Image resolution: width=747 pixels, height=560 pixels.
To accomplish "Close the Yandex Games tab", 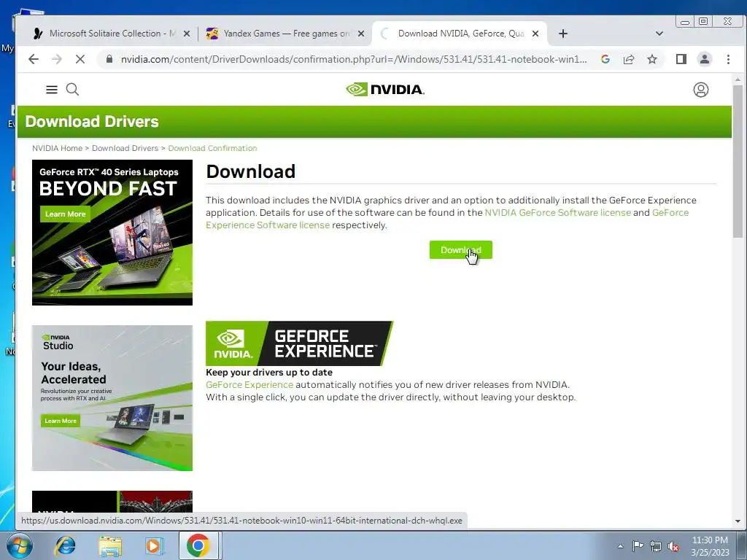I will pos(361,34).
